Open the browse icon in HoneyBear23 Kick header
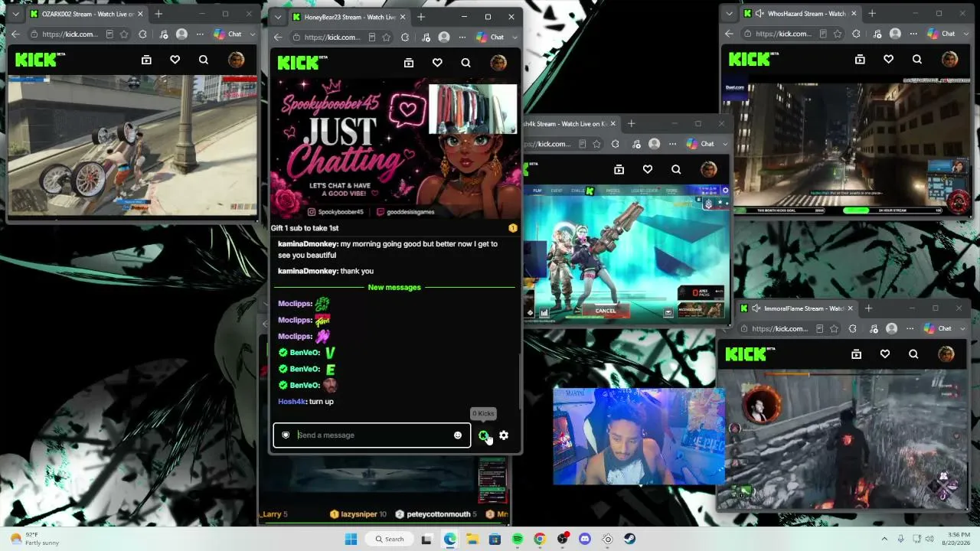The height and width of the screenshot is (551, 980). click(x=409, y=63)
